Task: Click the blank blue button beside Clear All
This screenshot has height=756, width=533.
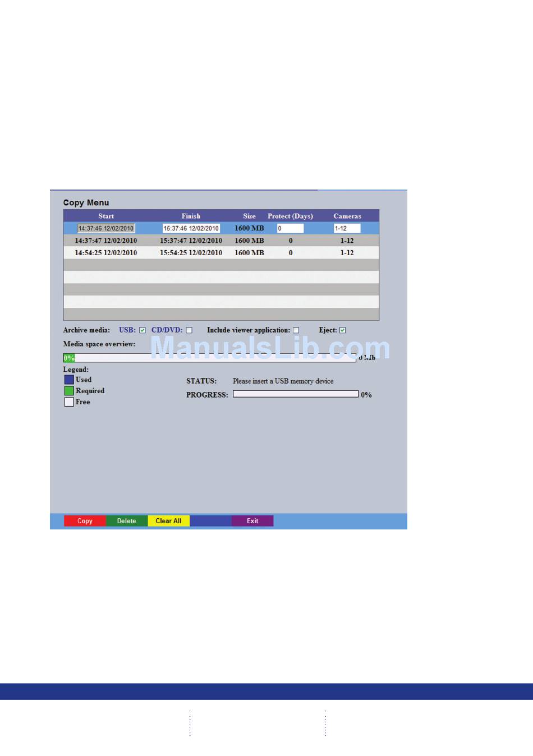Action: (x=211, y=521)
